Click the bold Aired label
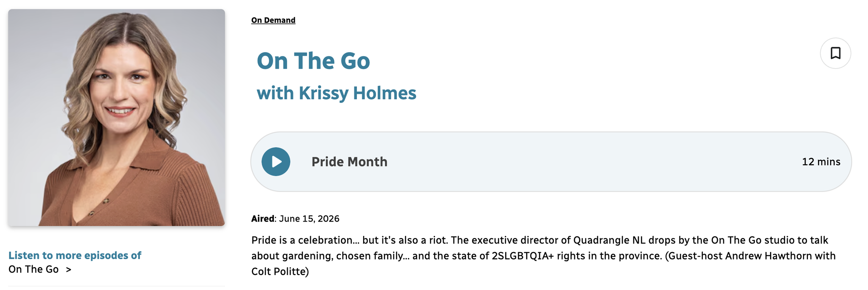This screenshot has width=868, height=290. pyautogui.click(x=263, y=218)
